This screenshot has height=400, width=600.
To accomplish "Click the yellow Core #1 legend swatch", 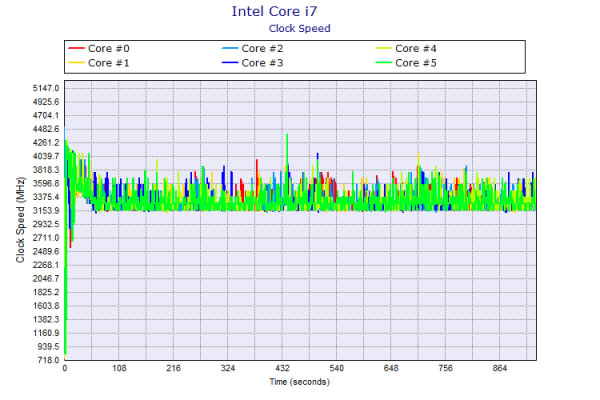I will (76, 63).
